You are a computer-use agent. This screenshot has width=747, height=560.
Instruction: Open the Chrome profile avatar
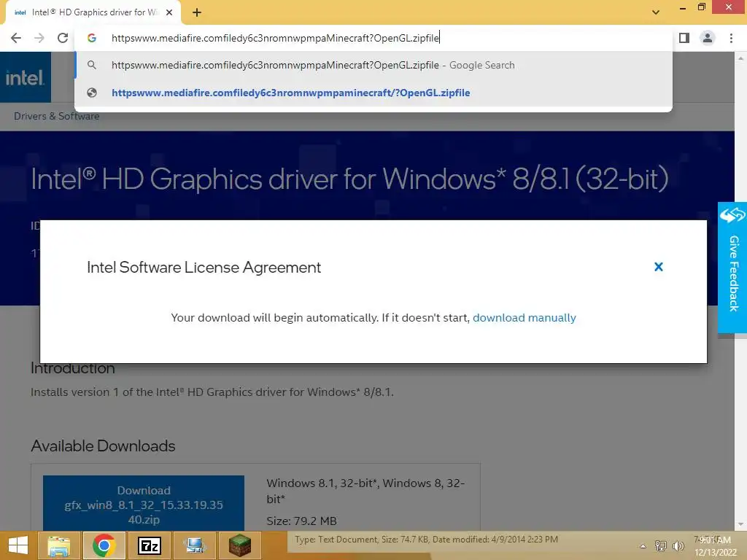(x=708, y=38)
